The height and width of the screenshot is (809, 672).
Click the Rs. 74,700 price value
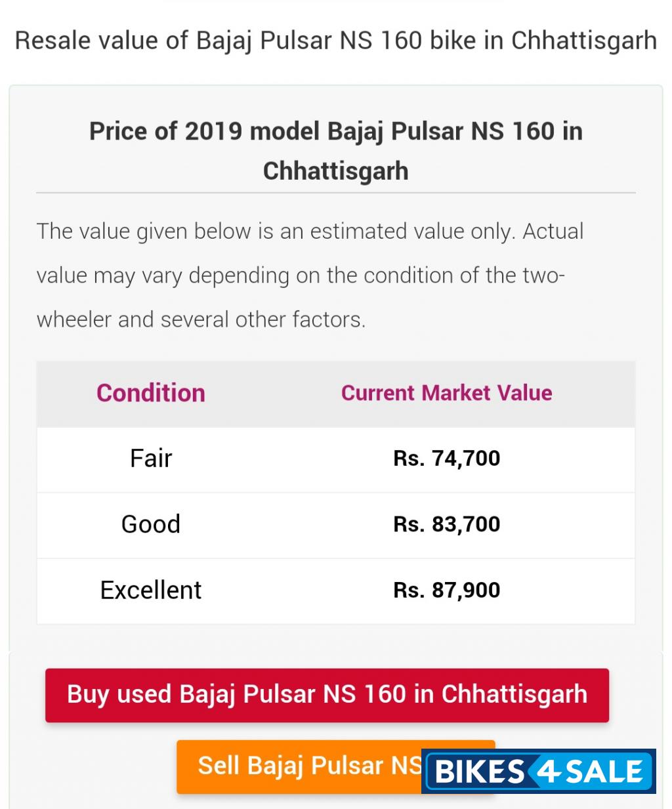tap(446, 458)
